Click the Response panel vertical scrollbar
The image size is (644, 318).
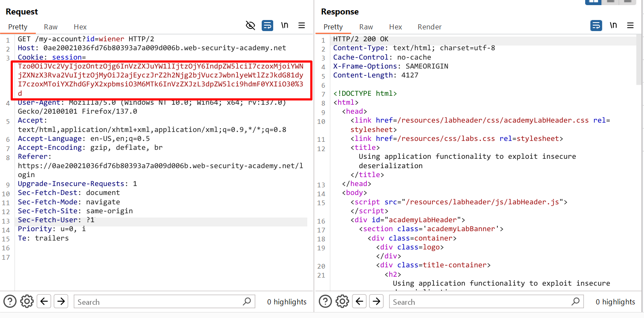[639, 60]
